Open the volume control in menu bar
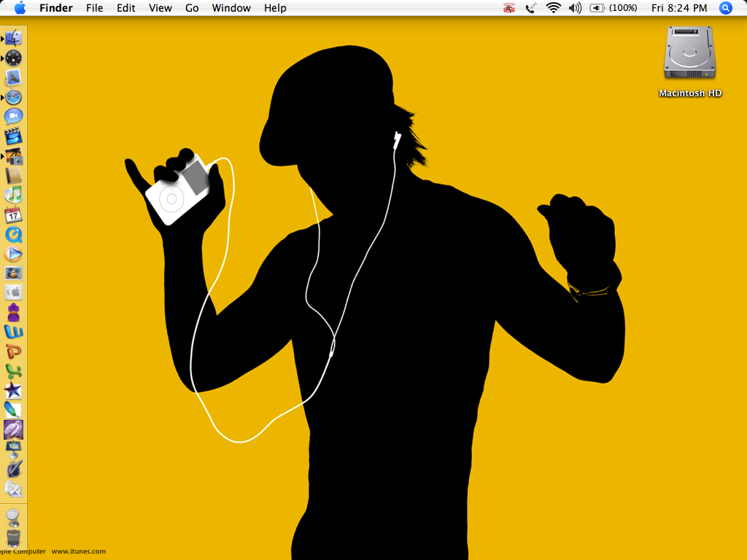 (x=575, y=8)
